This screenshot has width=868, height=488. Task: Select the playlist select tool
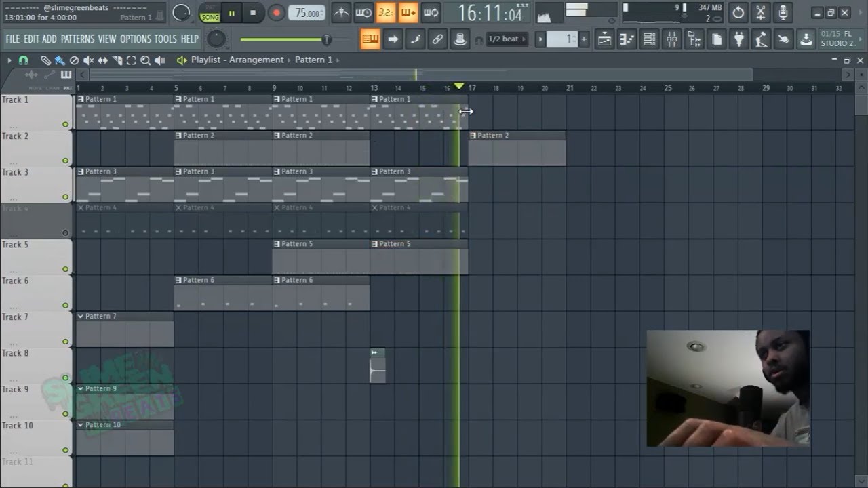[131, 60]
